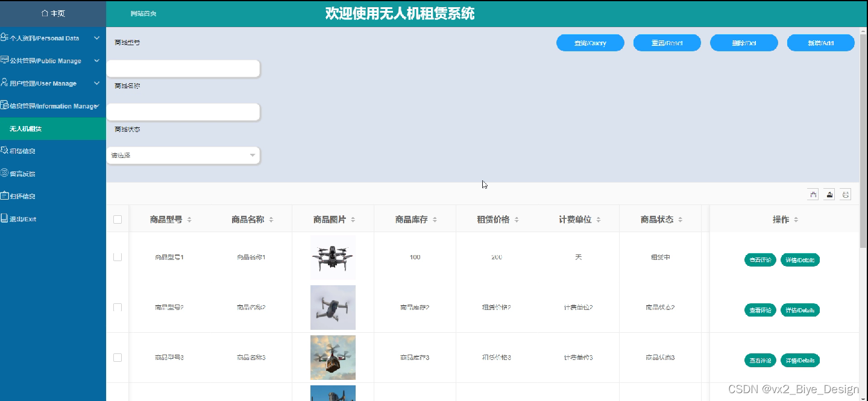The width and height of the screenshot is (868, 401).
Task: Open drone image of 商品名称1
Action: click(x=333, y=257)
